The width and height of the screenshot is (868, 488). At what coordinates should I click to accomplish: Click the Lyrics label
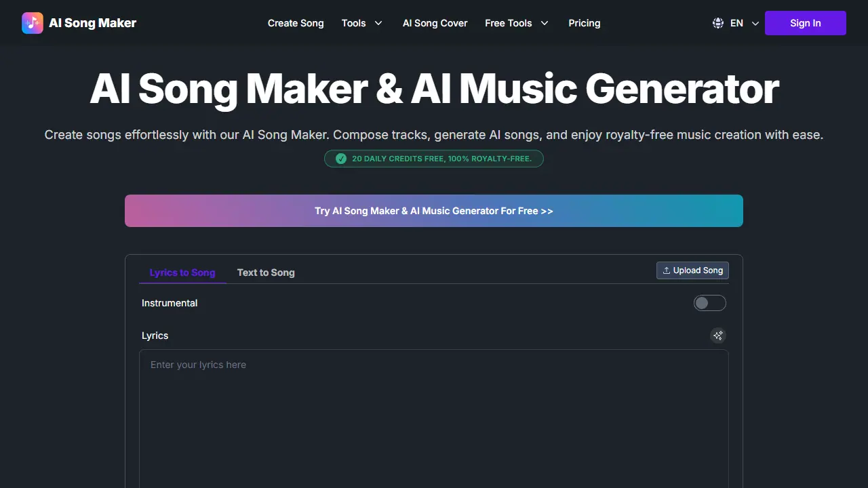pos(155,335)
